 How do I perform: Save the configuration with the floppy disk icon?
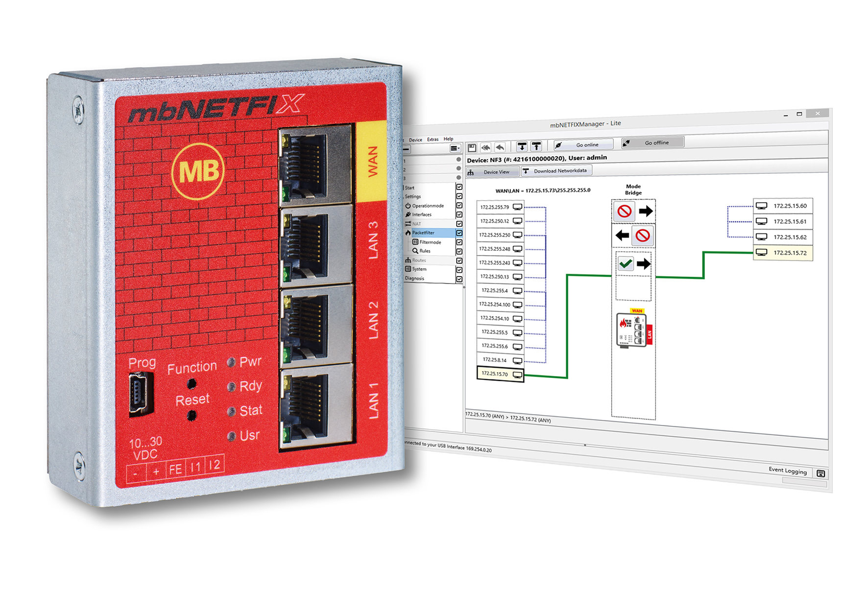472,147
